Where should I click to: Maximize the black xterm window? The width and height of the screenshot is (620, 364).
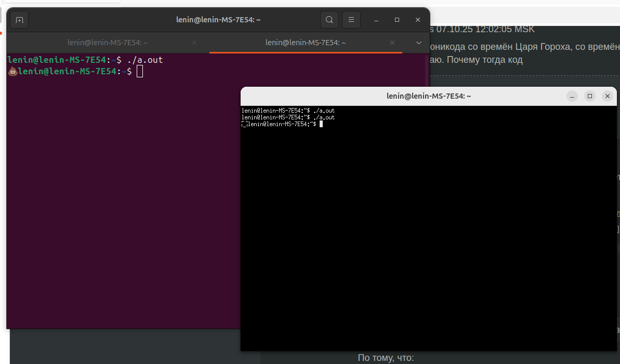click(x=589, y=96)
